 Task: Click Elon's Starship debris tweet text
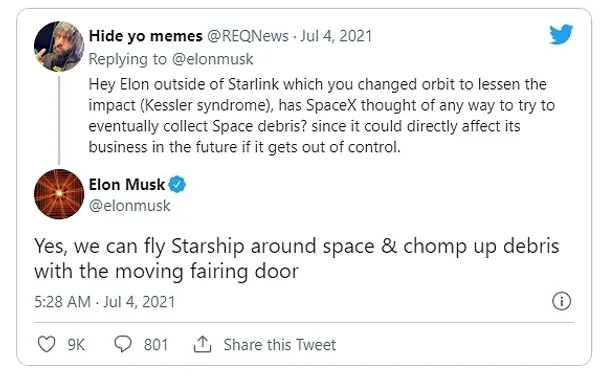click(x=297, y=258)
